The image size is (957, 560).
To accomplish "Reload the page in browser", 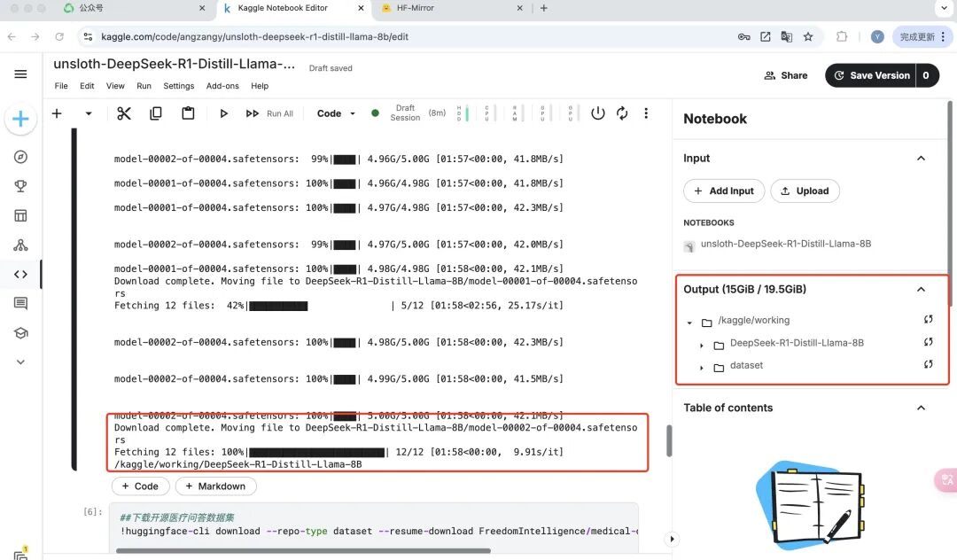I will click(59, 36).
